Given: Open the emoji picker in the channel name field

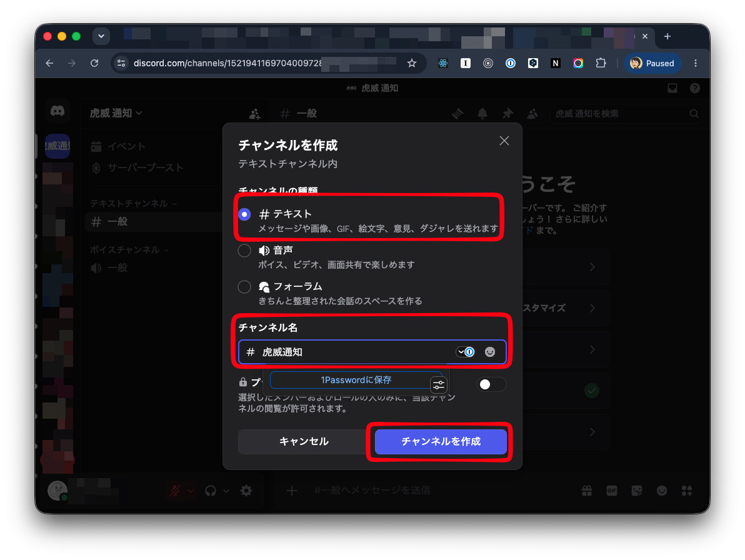Looking at the screenshot, I should 490,352.
